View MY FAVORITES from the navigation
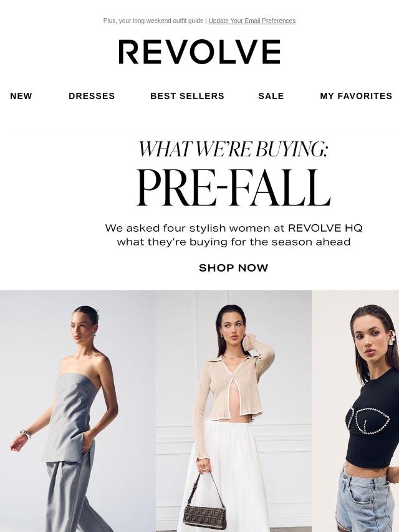Viewport: 399px width, 532px height. [356, 96]
